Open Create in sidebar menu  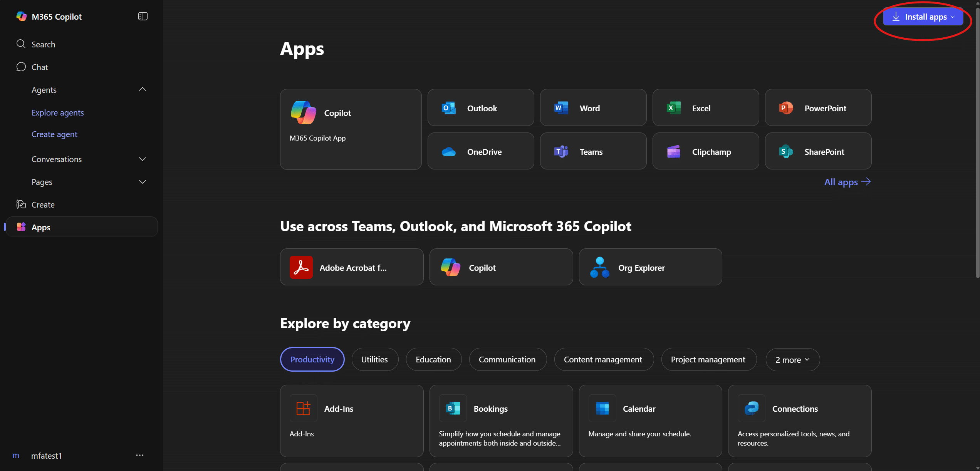tap(43, 204)
